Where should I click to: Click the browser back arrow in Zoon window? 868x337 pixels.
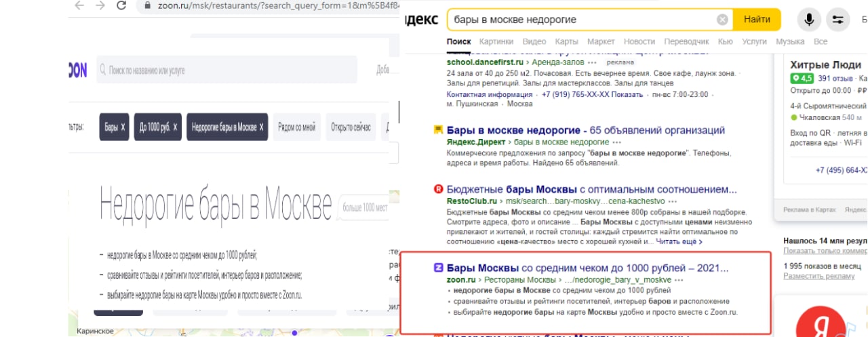[79, 5]
